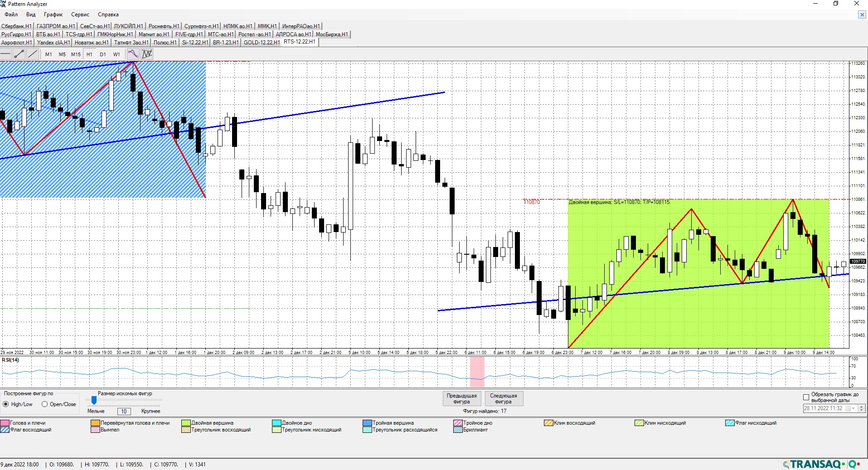Viewport: 868px width, 470px height.
Task: Open the ВТБ ао,H1 chart tab
Action: [x=48, y=34]
